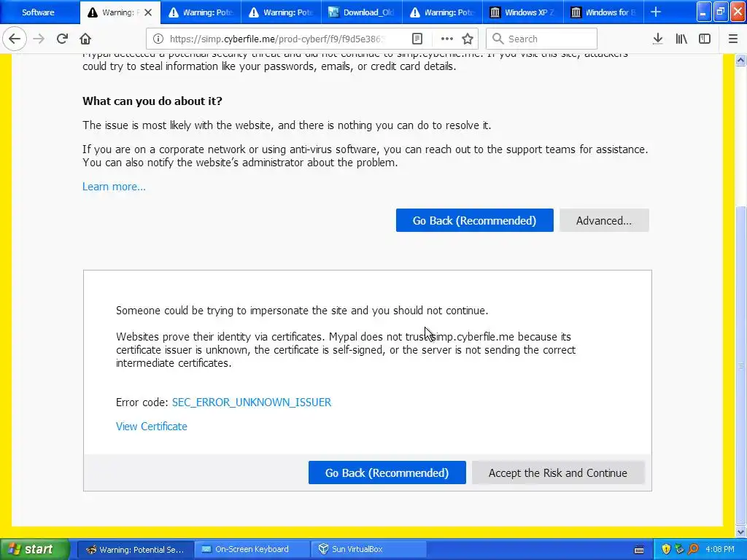Open the Library bookmarks and history icon
The width and height of the screenshot is (747, 560).
point(681,39)
